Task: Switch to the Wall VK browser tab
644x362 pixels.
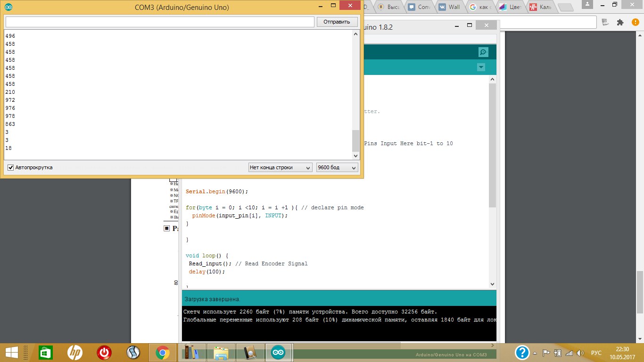Action: 448,7
